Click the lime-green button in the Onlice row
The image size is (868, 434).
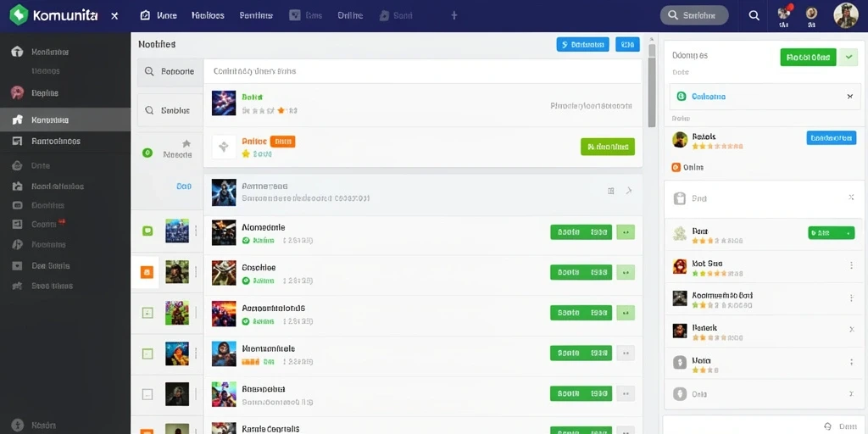[608, 147]
